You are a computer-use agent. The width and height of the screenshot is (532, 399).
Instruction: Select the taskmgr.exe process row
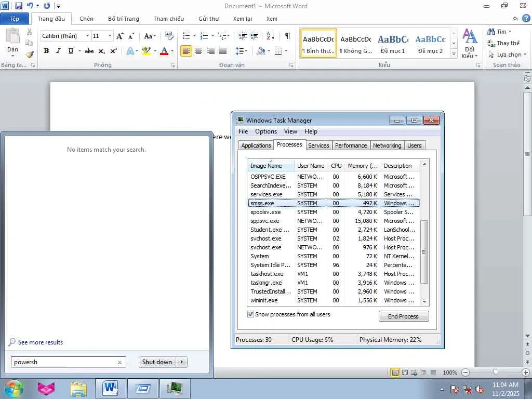click(x=334, y=283)
